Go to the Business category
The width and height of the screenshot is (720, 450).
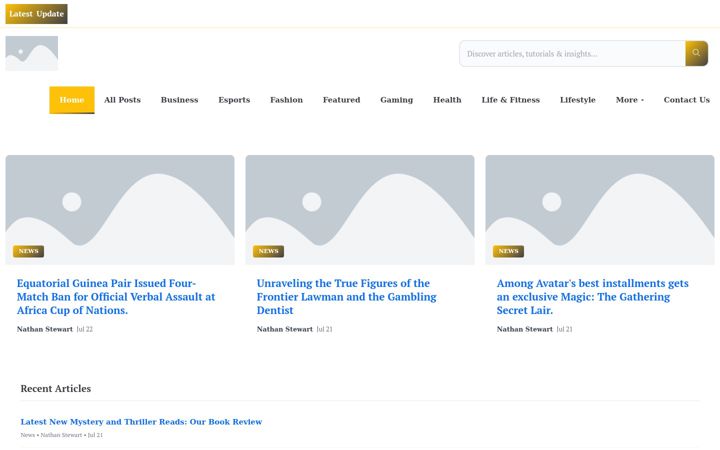180,100
